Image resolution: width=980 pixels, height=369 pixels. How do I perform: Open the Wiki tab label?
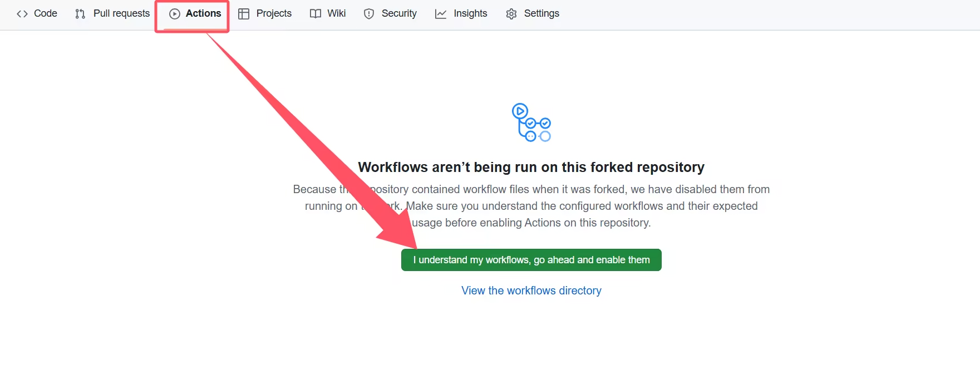[x=336, y=13]
